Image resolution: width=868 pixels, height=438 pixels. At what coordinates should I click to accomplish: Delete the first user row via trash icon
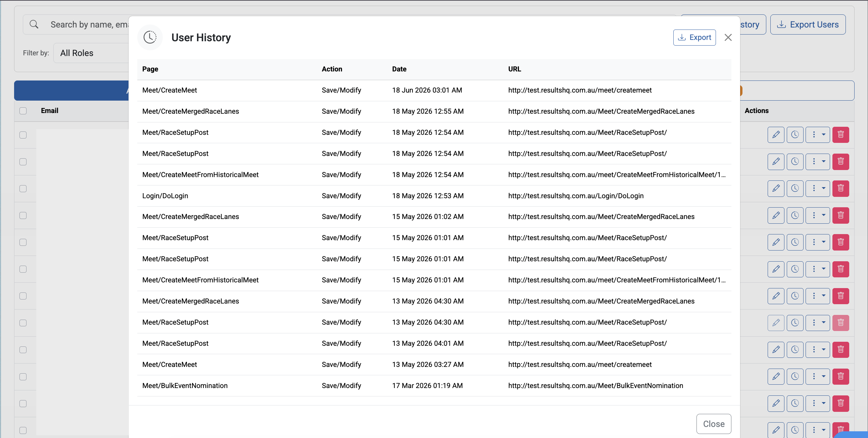pyautogui.click(x=840, y=135)
